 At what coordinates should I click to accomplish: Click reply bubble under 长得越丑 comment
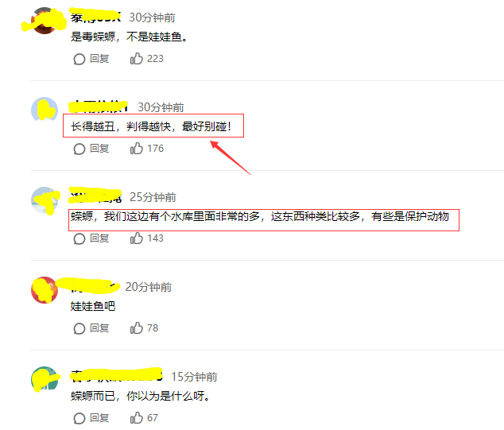coord(79,149)
